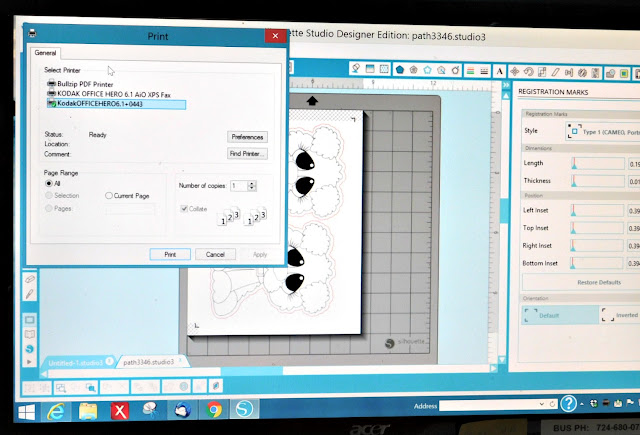The height and width of the screenshot is (435, 640).
Task: Click the Silhouette Studio taskbar icon
Action: pyautogui.click(x=244, y=408)
